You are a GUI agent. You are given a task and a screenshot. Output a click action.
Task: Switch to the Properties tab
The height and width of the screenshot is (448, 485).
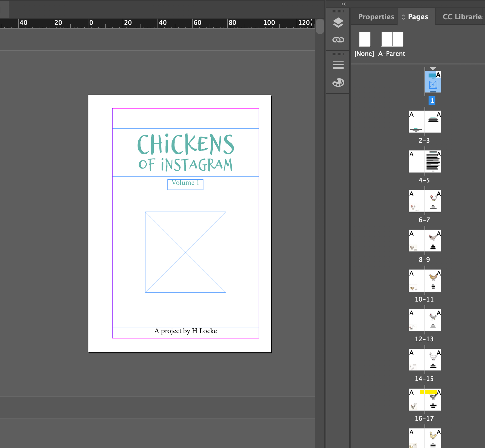[x=376, y=17]
